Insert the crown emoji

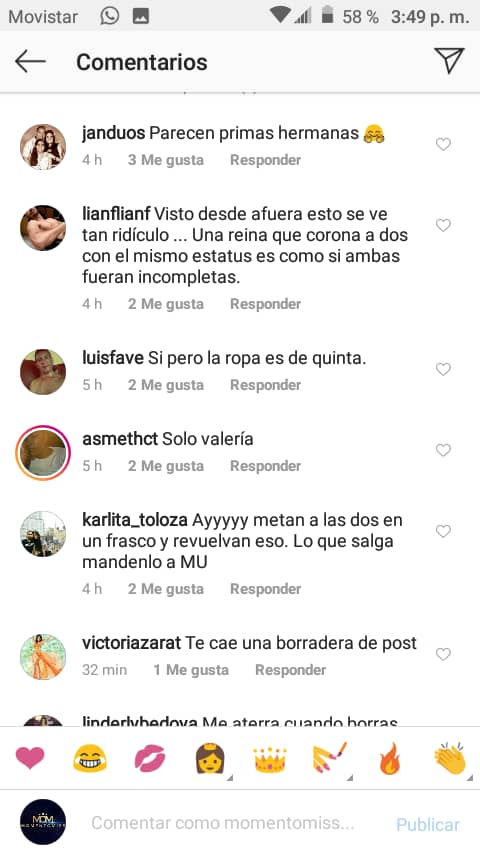270,758
